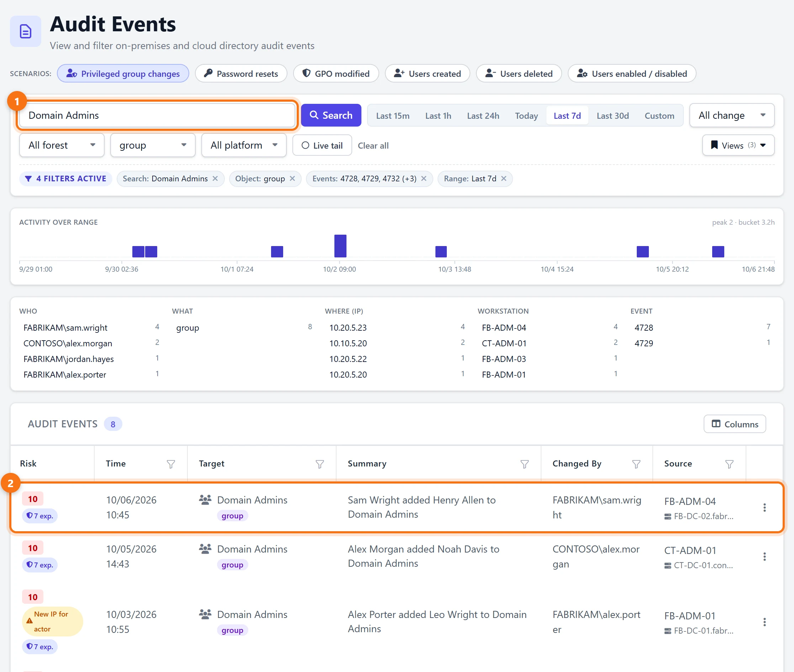Click the tallest bar near 10/2 09:00
Image resolution: width=794 pixels, height=672 pixels.
coord(340,246)
